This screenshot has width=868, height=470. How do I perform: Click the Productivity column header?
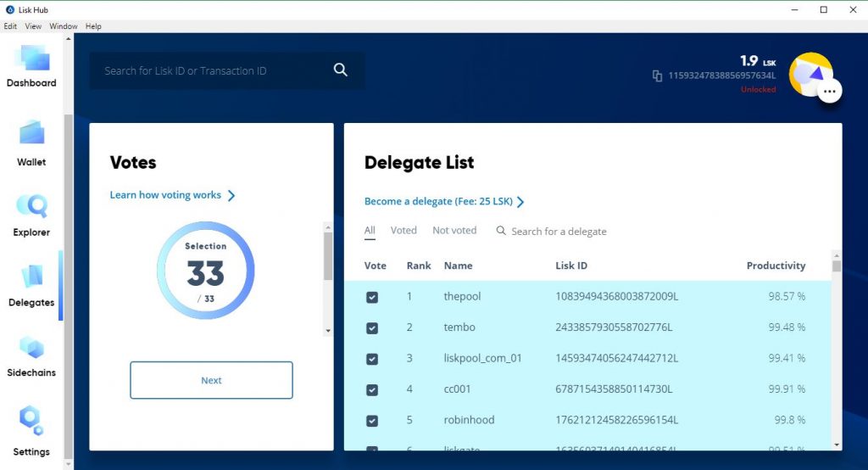click(776, 266)
